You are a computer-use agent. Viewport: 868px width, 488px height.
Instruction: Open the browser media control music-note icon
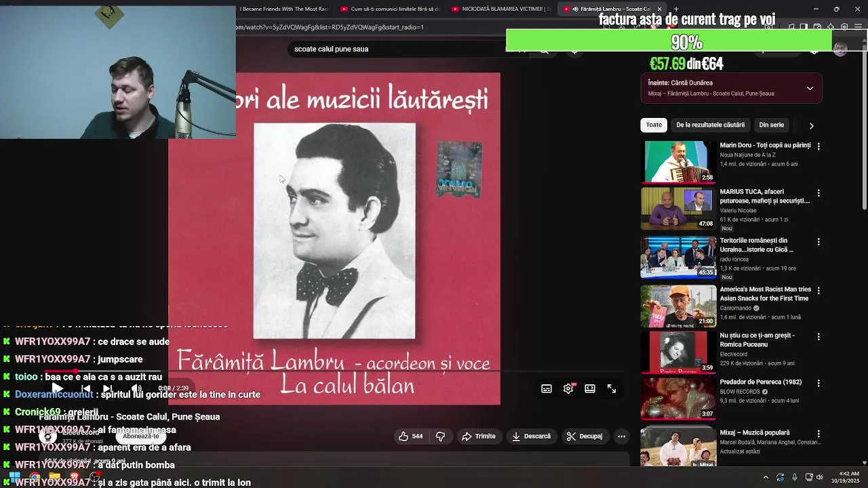791,26
